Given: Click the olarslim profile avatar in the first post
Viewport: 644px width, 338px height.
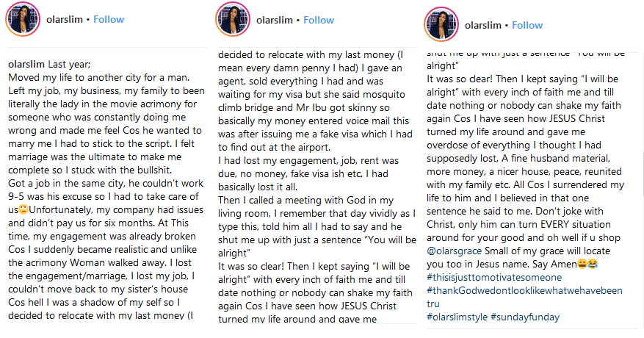Looking at the screenshot, I should [23, 19].
